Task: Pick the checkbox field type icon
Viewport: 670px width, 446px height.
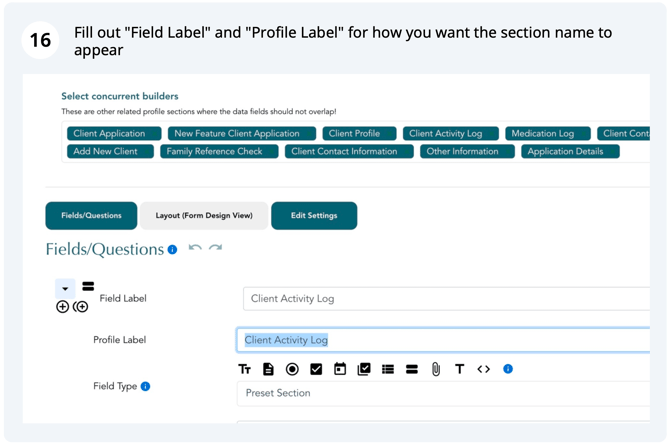Action: coord(316,369)
